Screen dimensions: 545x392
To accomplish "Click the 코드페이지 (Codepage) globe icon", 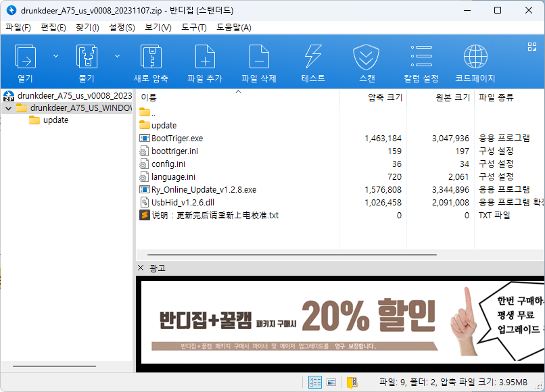I will point(475,56).
